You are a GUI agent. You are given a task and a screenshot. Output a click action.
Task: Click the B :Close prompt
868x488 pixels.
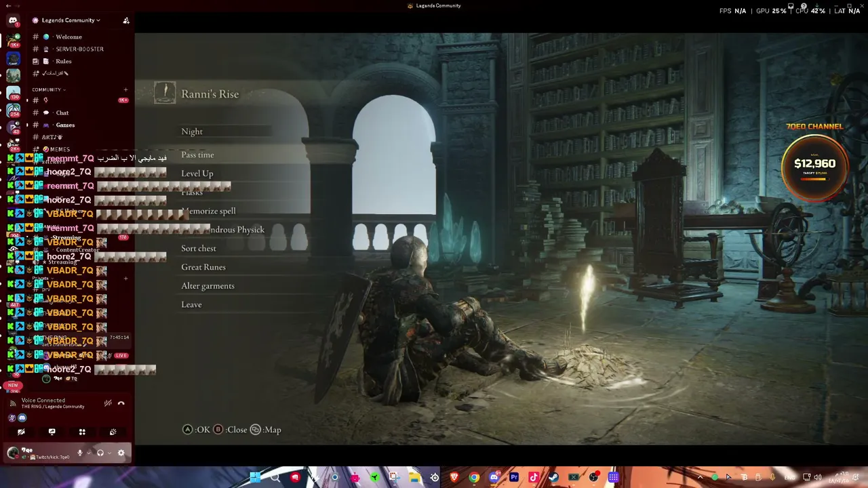(x=231, y=430)
